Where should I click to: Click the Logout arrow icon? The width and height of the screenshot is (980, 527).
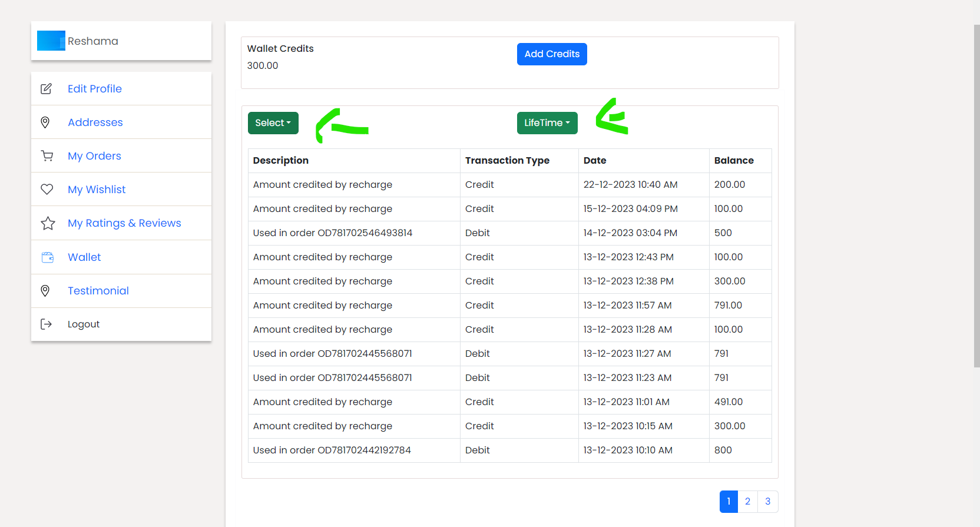click(x=46, y=324)
